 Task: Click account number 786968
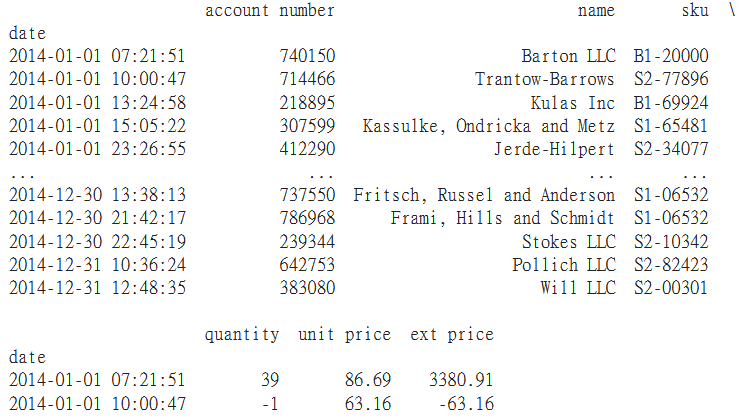pyautogui.click(x=307, y=218)
